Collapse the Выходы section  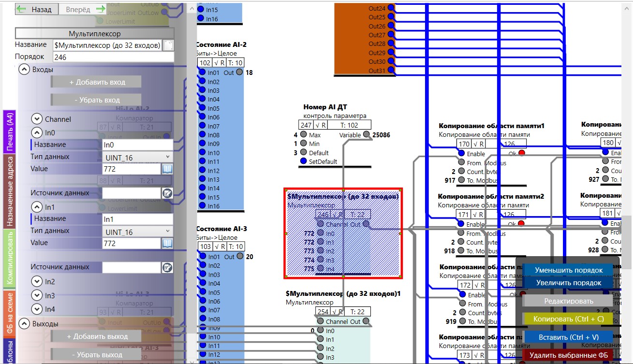coord(24,323)
